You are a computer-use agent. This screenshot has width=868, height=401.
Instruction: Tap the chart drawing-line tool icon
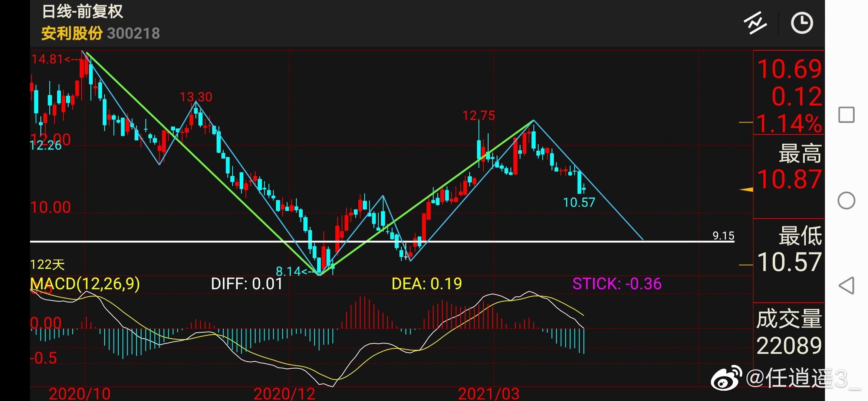coord(756,23)
